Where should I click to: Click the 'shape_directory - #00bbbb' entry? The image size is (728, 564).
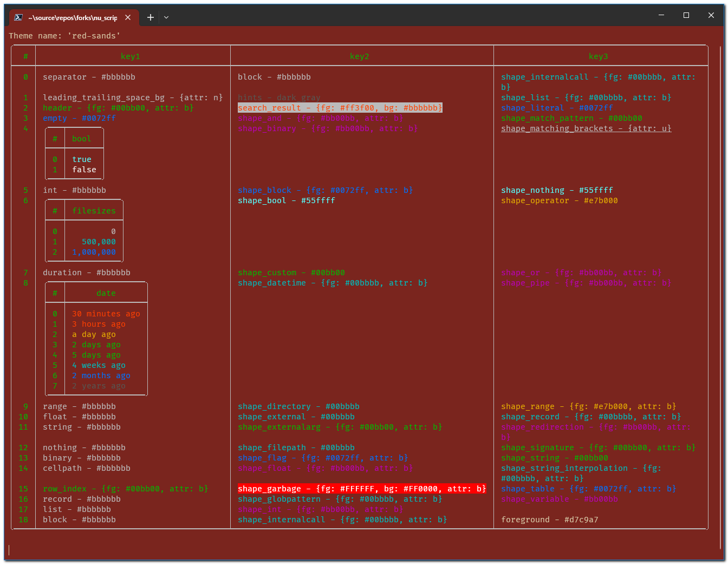pyautogui.click(x=298, y=406)
